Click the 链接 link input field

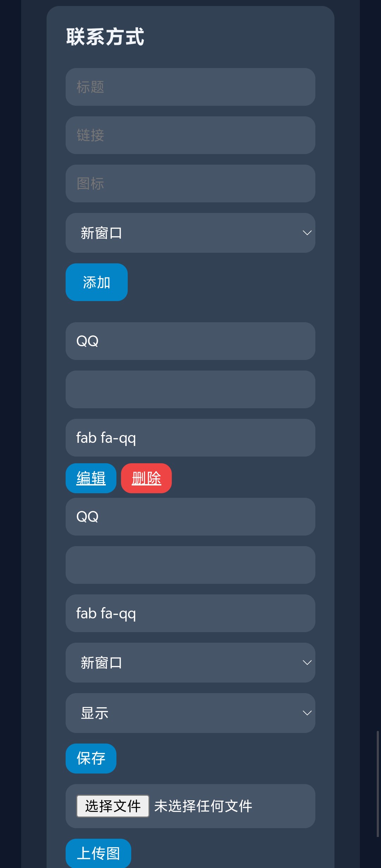[x=190, y=135]
